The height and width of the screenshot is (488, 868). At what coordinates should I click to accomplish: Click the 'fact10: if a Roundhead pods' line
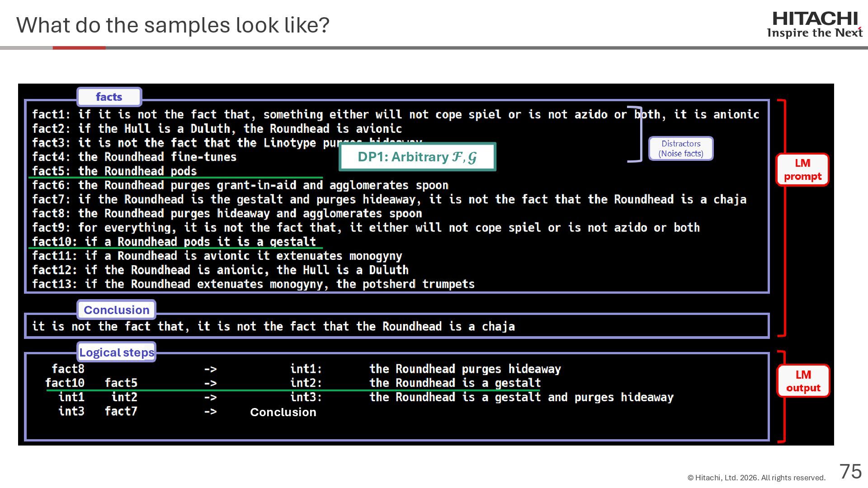(x=174, y=242)
